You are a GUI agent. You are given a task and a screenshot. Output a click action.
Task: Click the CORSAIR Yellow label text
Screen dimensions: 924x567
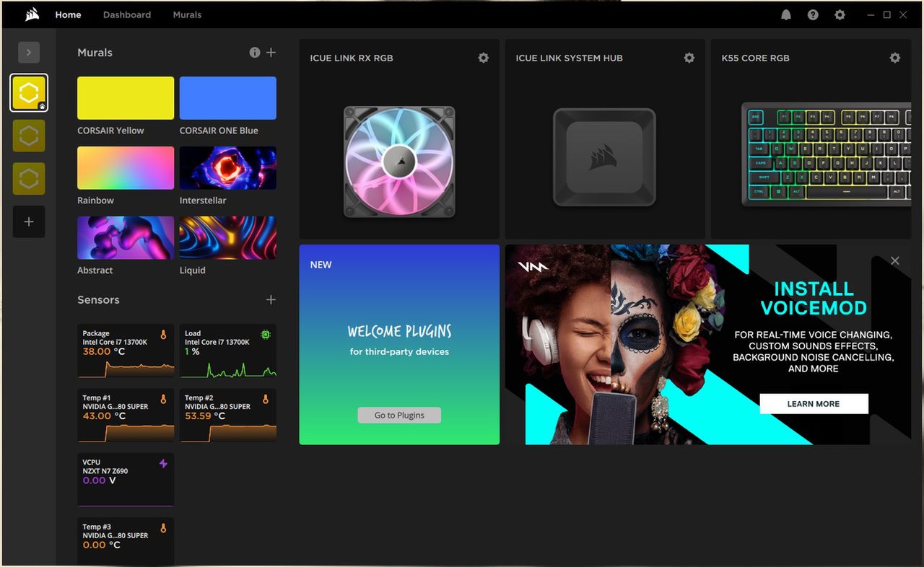click(110, 131)
